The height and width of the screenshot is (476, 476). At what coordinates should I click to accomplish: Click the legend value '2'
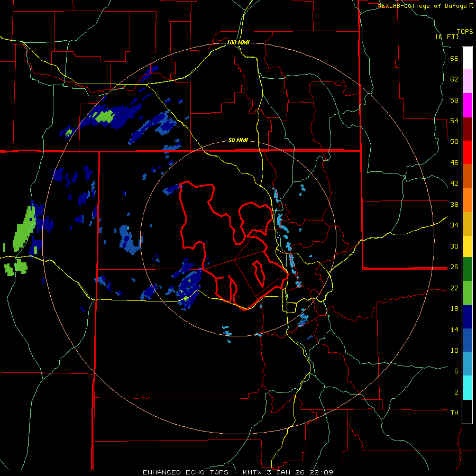click(456, 392)
